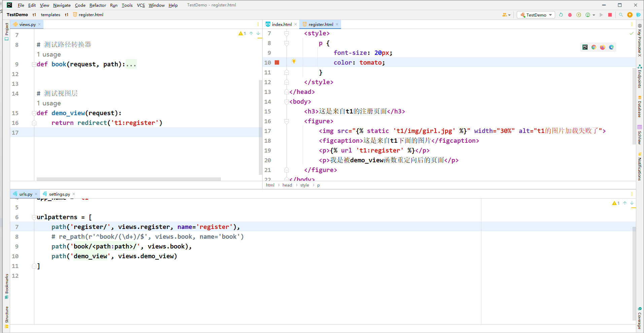Click the orange IDE update icon
The image size is (644, 333).
coord(630,15)
